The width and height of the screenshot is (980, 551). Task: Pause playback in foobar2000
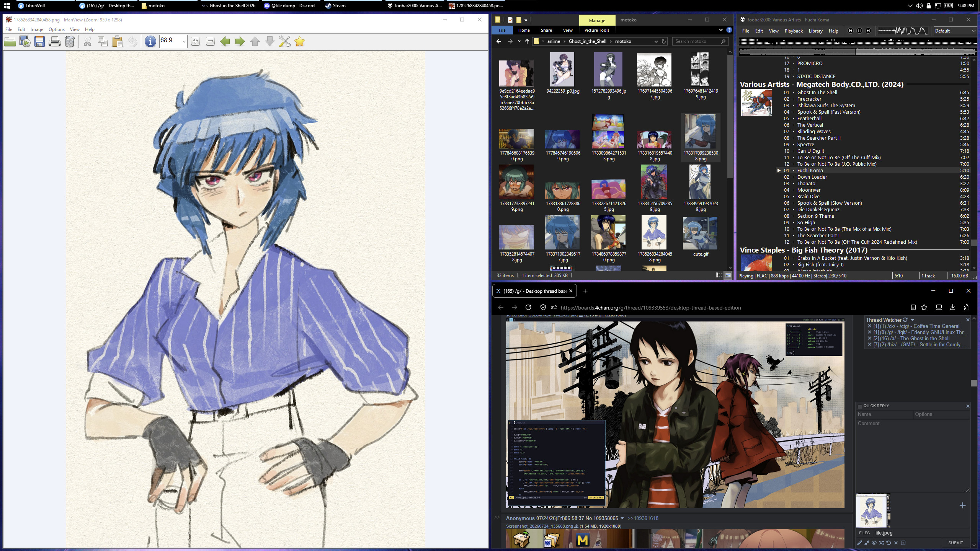click(859, 31)
